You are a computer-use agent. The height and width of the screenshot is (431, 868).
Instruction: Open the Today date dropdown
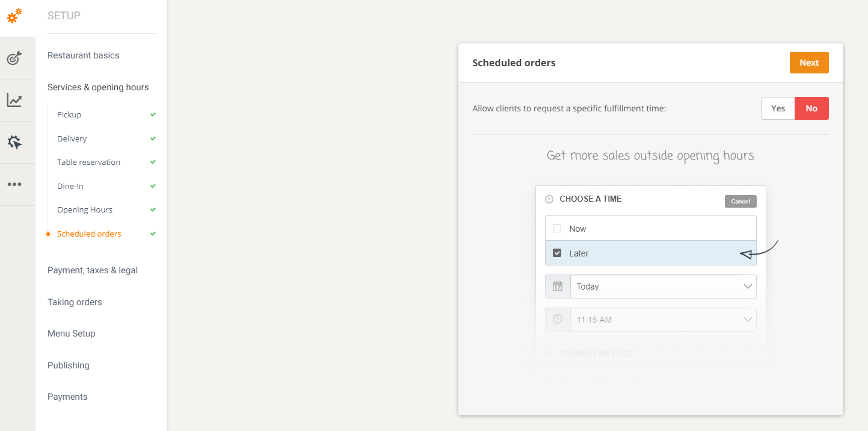[663, 287]
